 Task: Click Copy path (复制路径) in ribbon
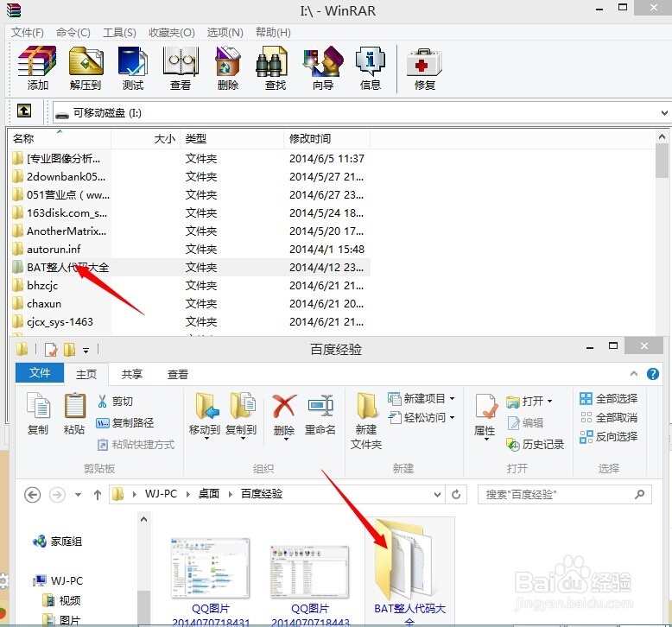[124, 423]
